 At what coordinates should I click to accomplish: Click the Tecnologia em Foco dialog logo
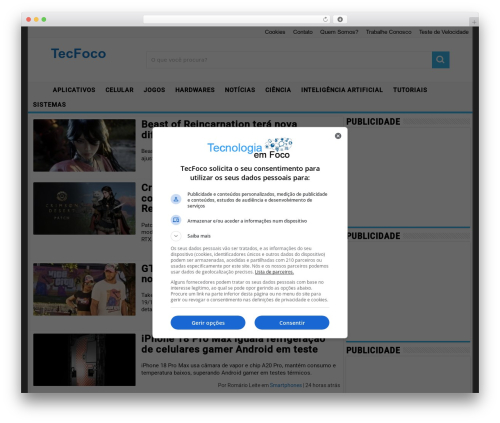[x=250, y=148]
